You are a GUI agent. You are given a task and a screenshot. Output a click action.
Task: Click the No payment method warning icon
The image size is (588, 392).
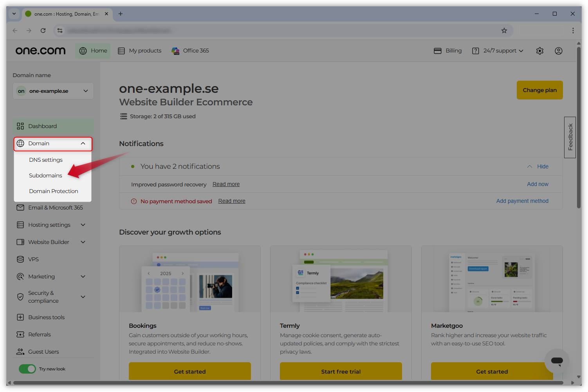[x=134, y=201]
